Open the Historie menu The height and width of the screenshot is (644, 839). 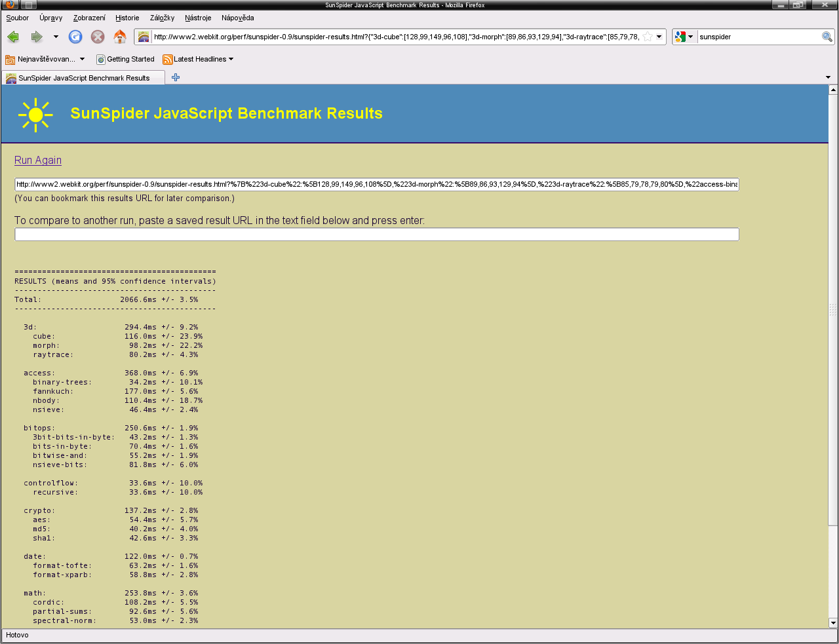(x=127, y=18)
